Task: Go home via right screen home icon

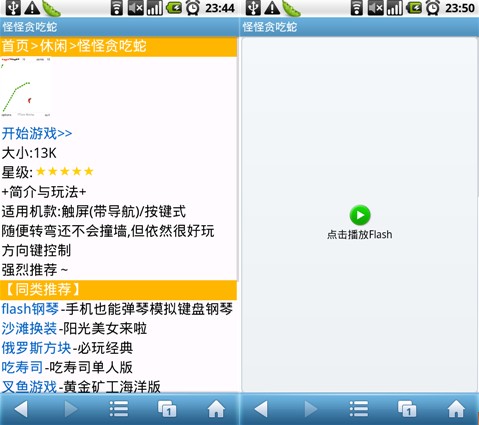Action: tap(456, 408)
